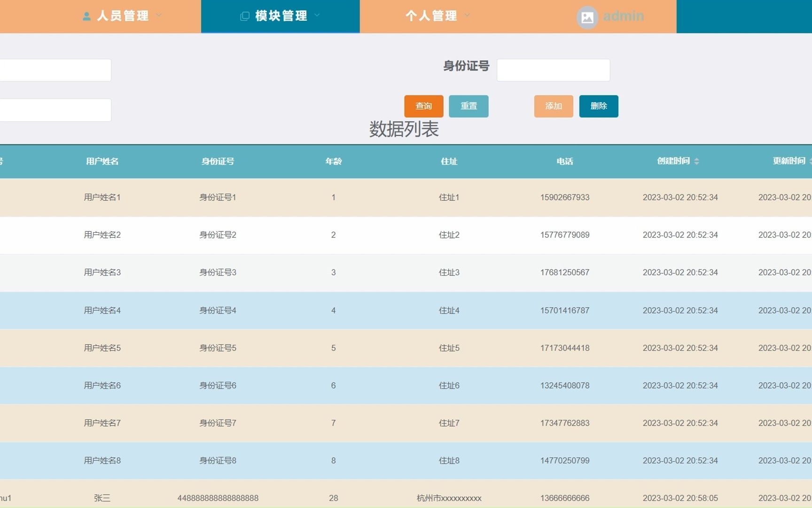
Task: Click the phone number 15776779089
Action: click(565, 235)
